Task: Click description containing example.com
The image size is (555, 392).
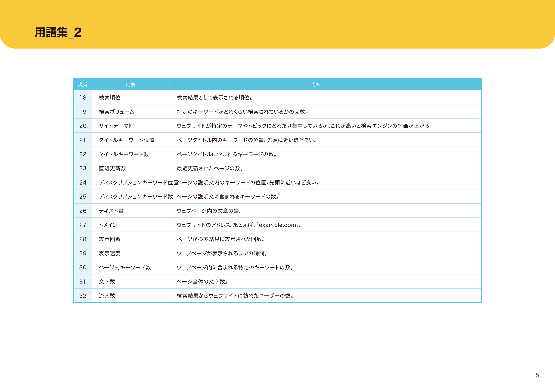Action: pyautogui.click(x=239, y=225)
